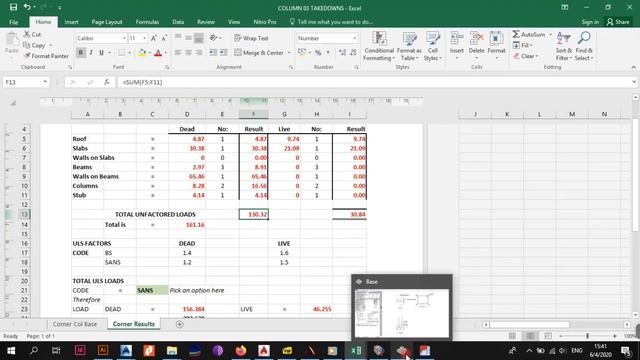Open the Merge & Center dropdown arrow
640x360 pixels.
point(289,53)
